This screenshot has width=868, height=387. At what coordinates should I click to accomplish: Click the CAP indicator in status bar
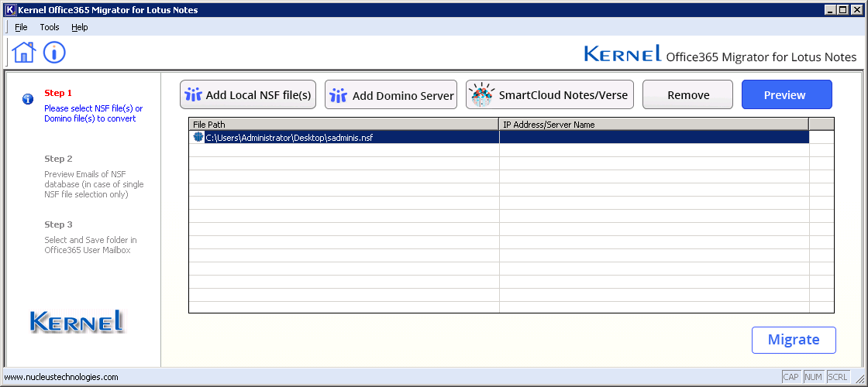pos(791,377)
